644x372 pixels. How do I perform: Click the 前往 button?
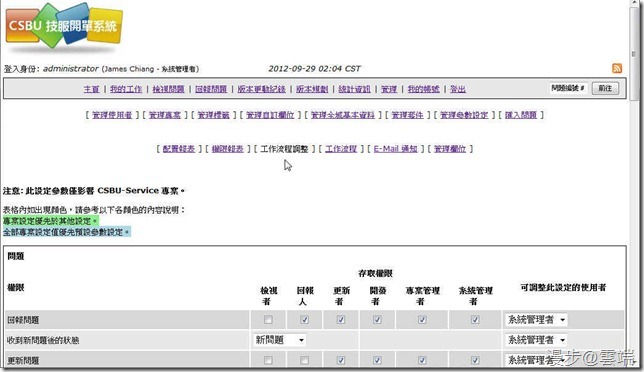(605, 88)
